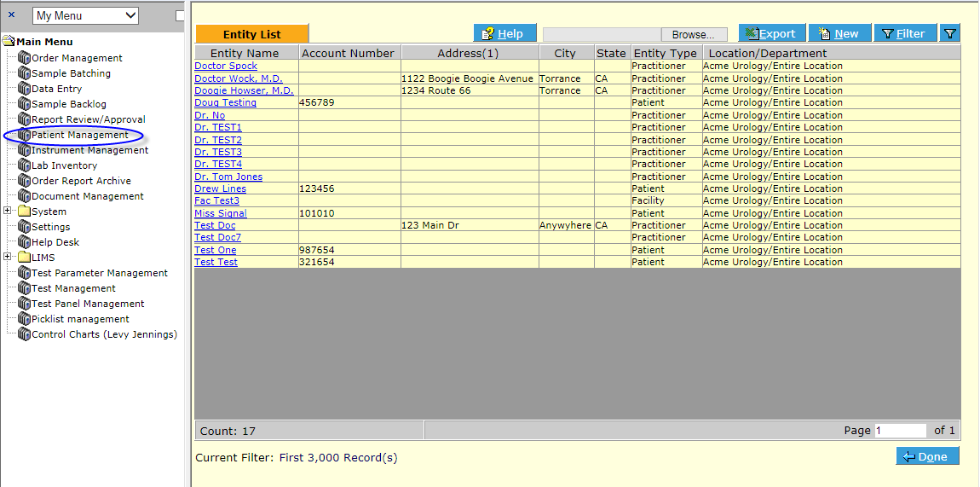This screenshot has width=980, height=487.
Task: Click the standalone funnel filter icon
Action: click(950, 33)
